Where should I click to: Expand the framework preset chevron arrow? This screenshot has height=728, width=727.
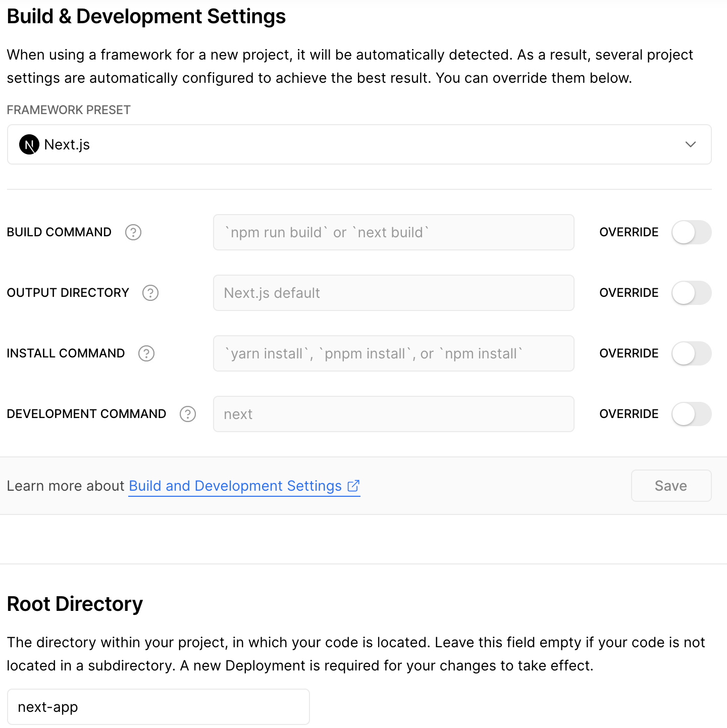tap(691, 144)
